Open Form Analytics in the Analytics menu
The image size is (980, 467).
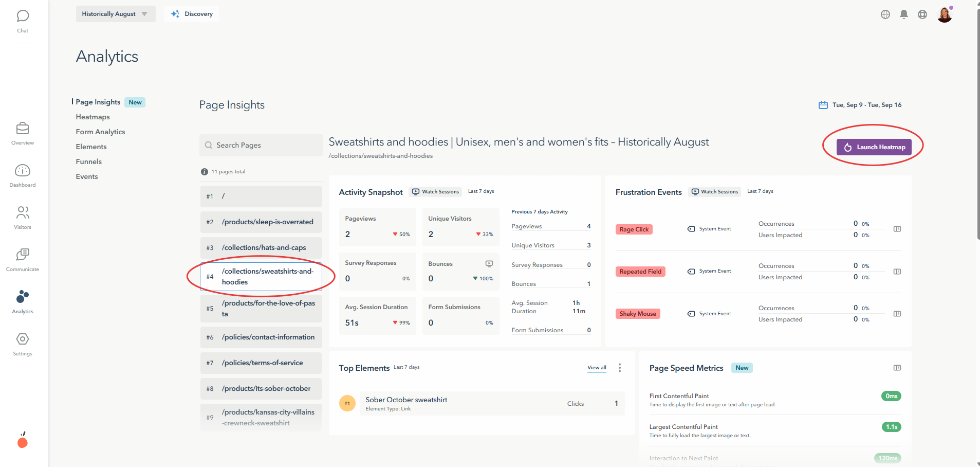coord(101,132)
